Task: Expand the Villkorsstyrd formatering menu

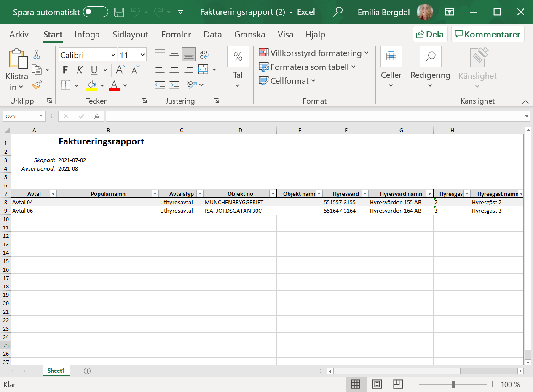Action: [314, 53]
